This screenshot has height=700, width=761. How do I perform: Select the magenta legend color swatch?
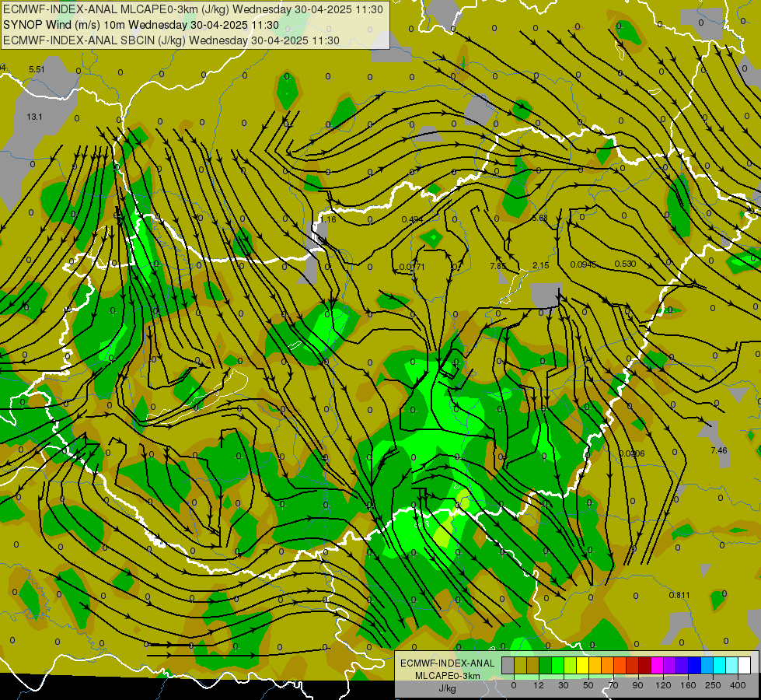point(657,666)
